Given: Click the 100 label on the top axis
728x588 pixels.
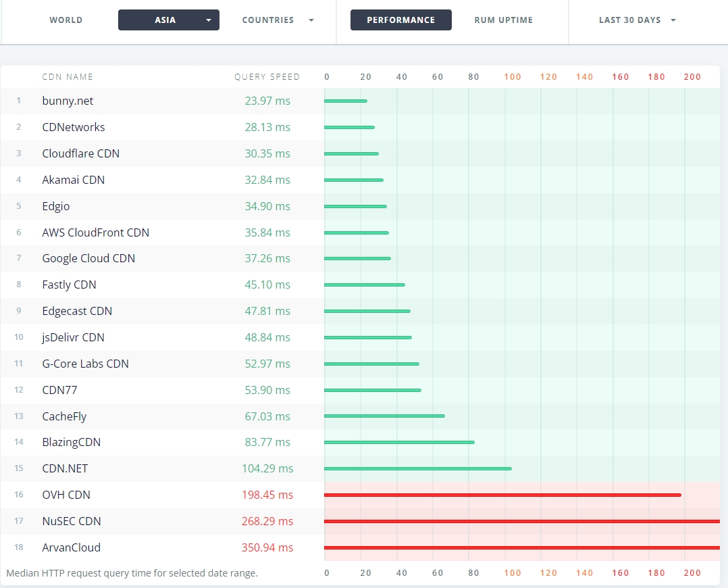Looking at the screenshot, I should point(513,76).
